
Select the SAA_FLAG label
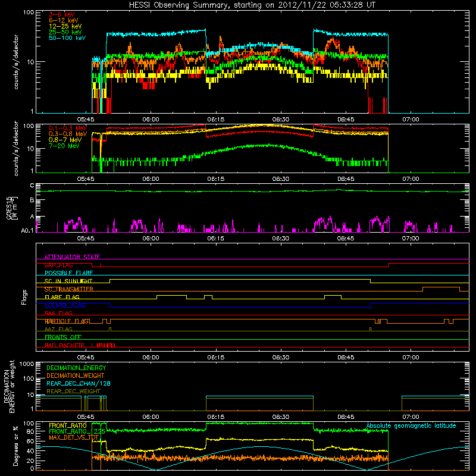click(x=58, y=313)
